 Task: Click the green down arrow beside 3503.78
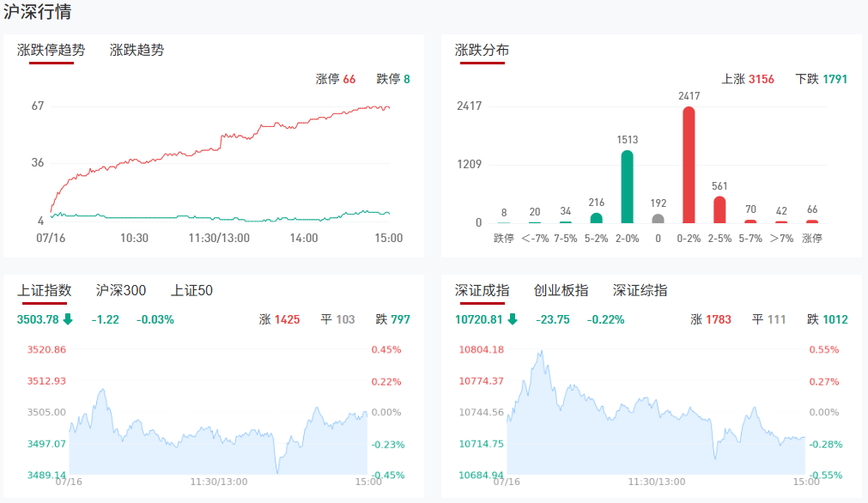(68, 319)
